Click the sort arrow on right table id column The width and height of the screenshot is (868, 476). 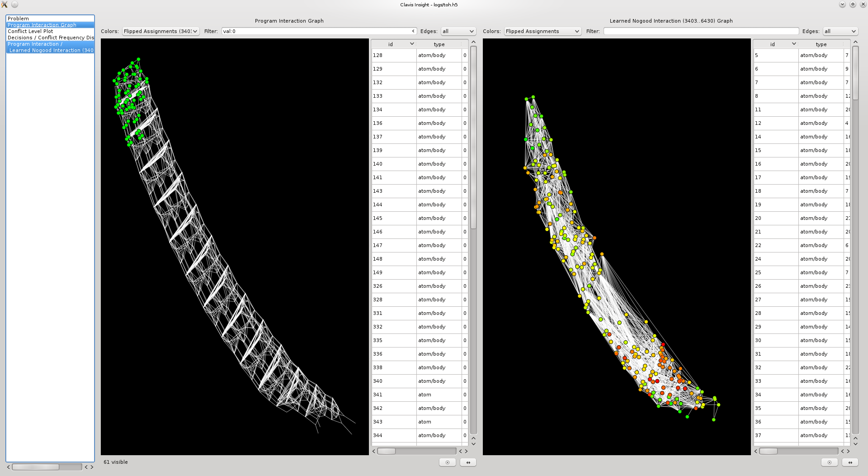[794, 44]
